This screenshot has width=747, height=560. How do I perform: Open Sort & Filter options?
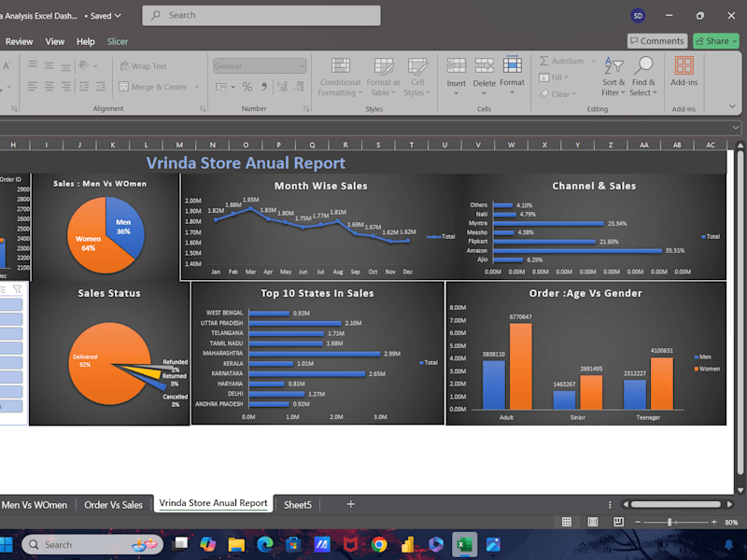click(613, 77)
